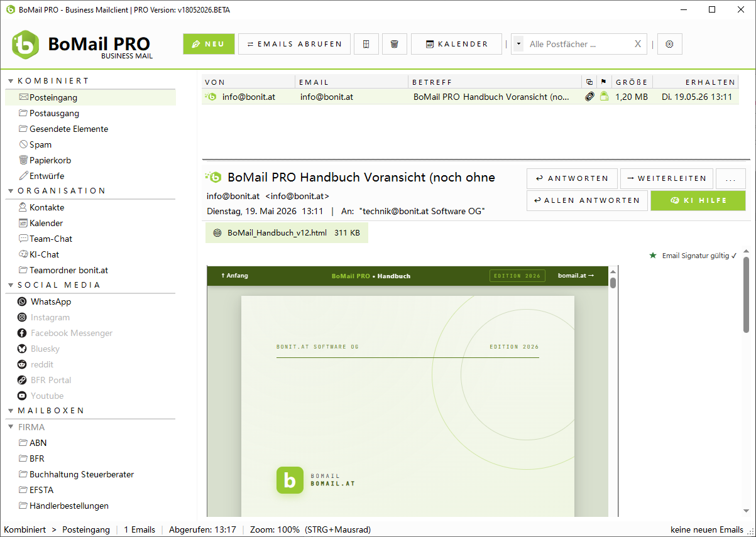Click the WhatsApp icon
Viewport: 756px width, 537px height.
point(22,301)
